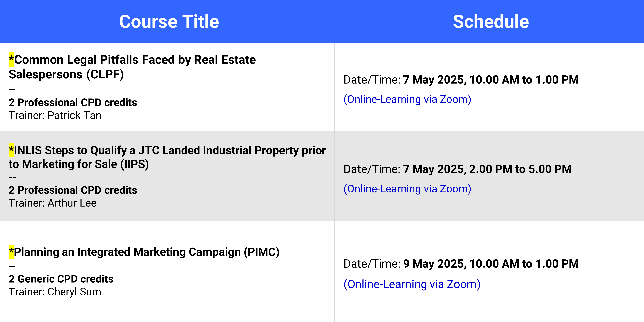644x322 pixels.
Task: Click the 7 May 2025, 10.00 AM schedule text
Action: (x=491, y=80)
